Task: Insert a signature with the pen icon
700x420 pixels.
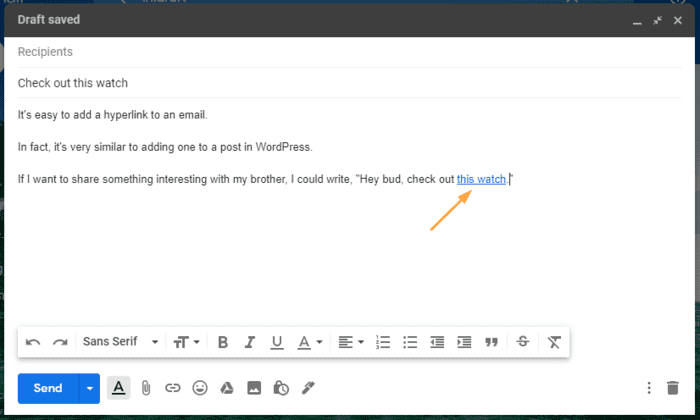Action: [308, 388]
